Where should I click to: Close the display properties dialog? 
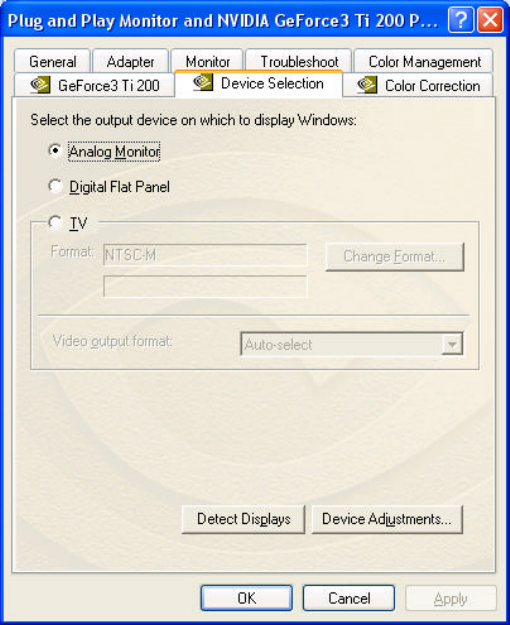coord(490,20)
